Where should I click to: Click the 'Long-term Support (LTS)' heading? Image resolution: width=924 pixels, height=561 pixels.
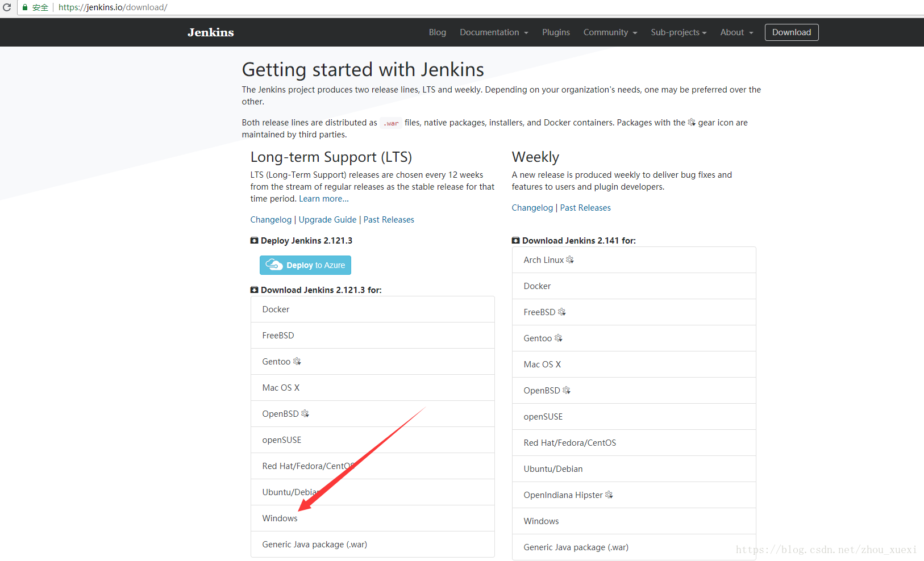331,157
